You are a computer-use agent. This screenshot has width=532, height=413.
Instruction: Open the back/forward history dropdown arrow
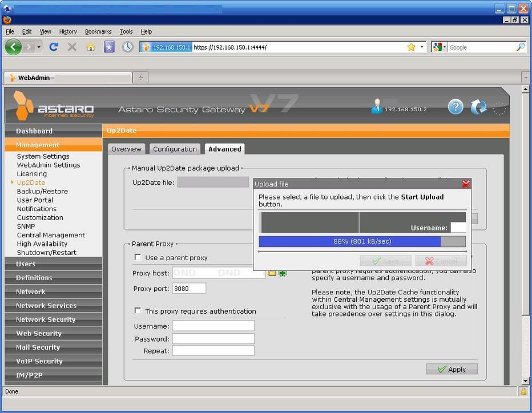(x=39, y=47)
